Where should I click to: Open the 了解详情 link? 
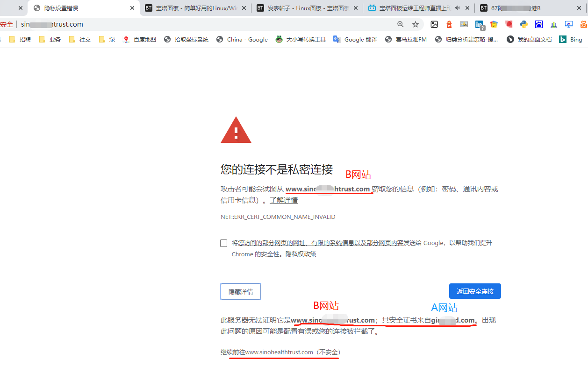pyautogui.click(x=284, y=200)
